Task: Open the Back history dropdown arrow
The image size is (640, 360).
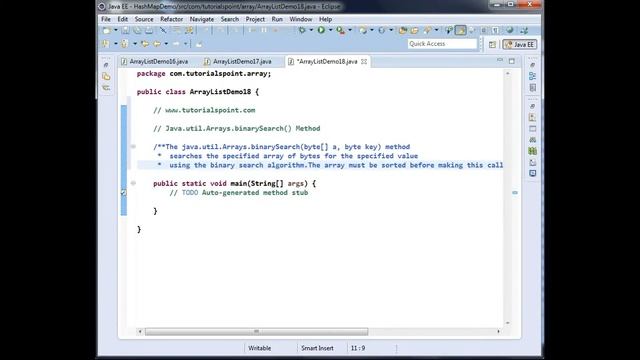Action: 166,44
